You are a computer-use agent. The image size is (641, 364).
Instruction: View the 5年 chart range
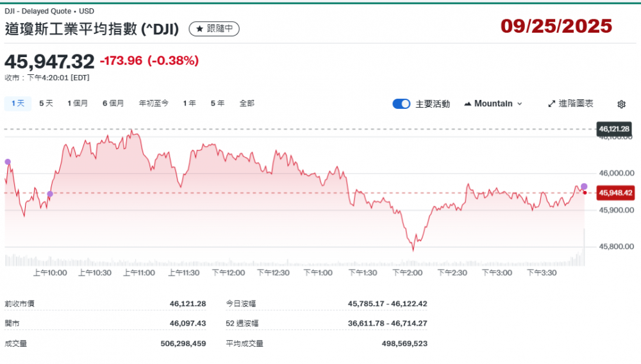coord(218,103)
